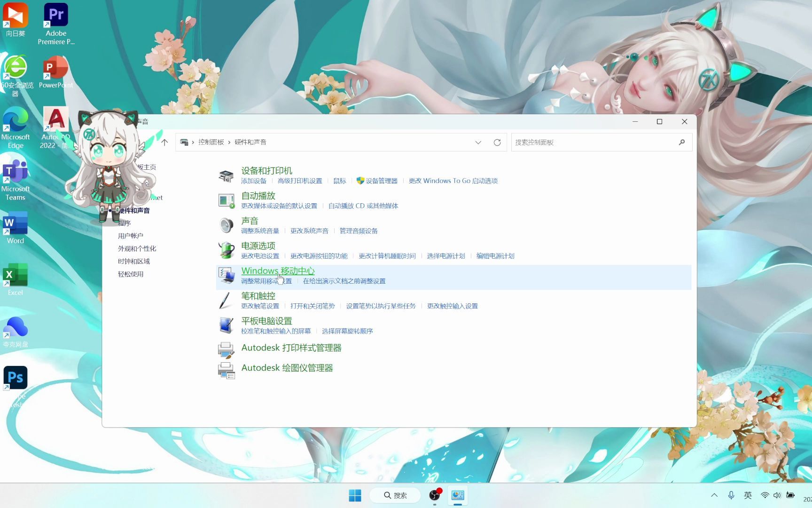Refresh the control panel view
812x508 pixels.
[x=497, y=143]
